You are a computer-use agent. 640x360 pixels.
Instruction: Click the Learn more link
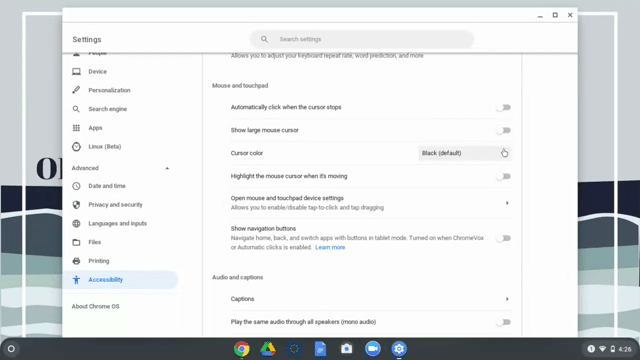point(330,247)
